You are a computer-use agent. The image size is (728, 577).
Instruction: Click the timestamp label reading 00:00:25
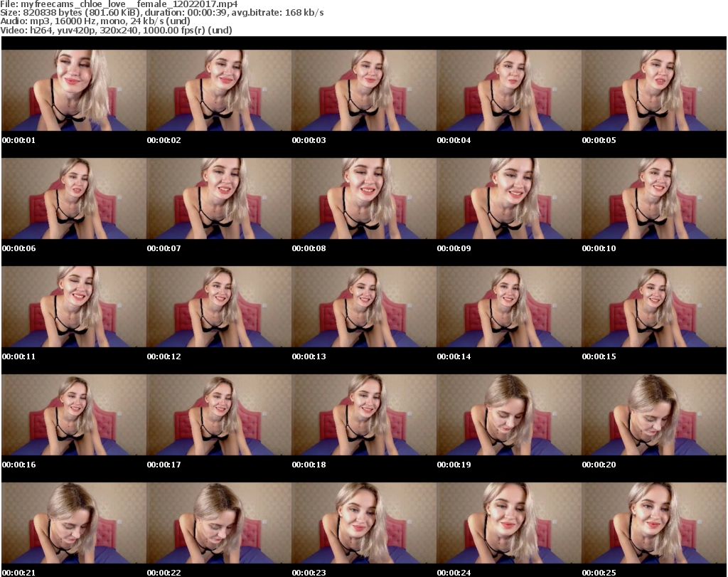[x=599, y=573]
